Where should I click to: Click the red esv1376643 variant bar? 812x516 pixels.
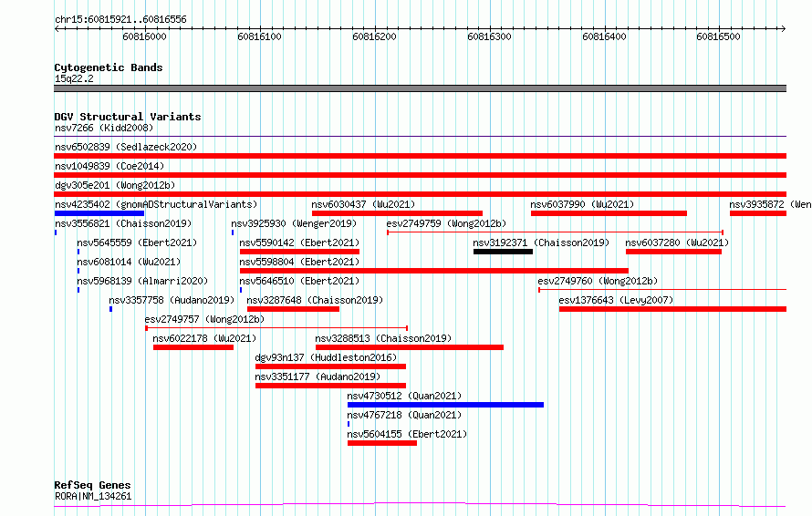672,309
